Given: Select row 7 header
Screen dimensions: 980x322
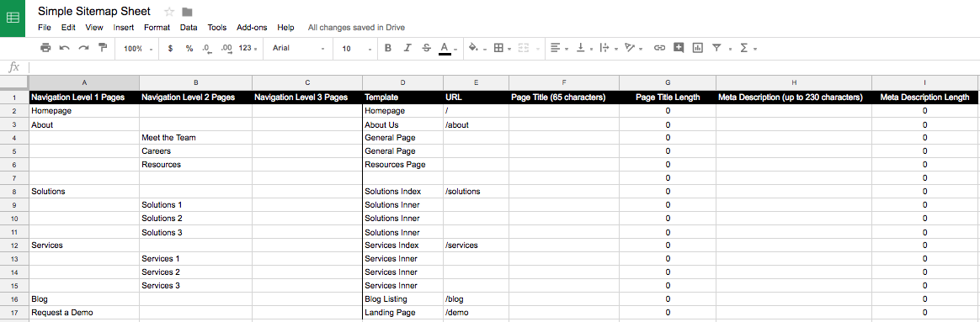Looking at the screenshot, I should [13, 178].
